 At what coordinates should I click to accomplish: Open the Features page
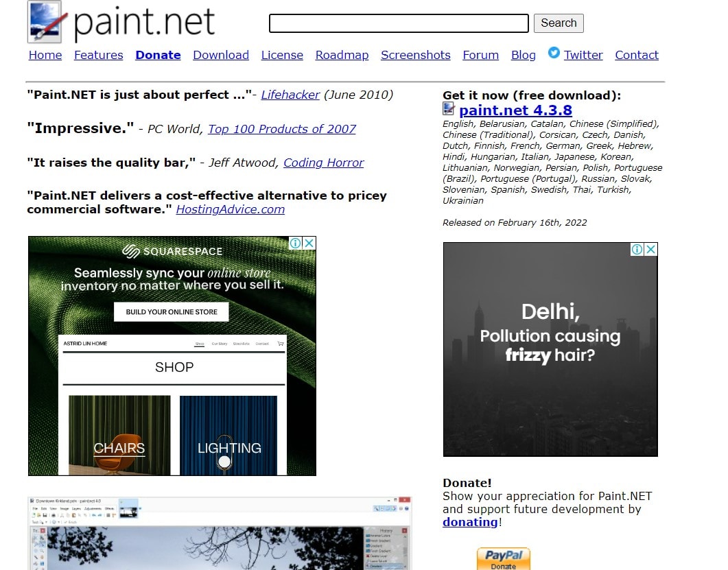tap(98, 55)
